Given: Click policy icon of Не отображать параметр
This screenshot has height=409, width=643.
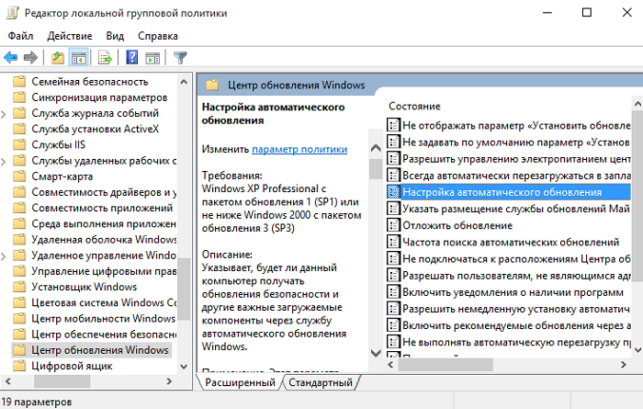Looking at the screenshot, I should [x=393, y=125].
